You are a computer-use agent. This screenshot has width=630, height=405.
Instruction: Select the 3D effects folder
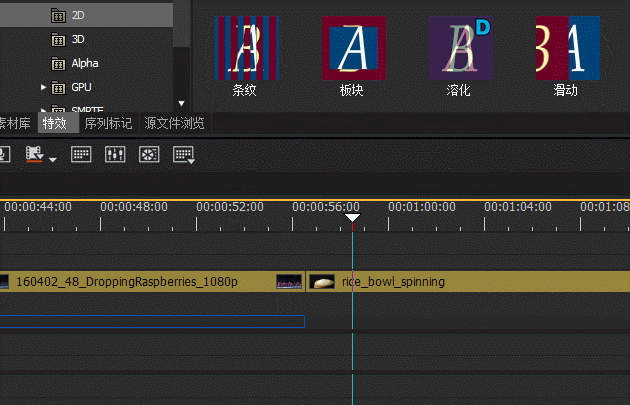(78, 39)
